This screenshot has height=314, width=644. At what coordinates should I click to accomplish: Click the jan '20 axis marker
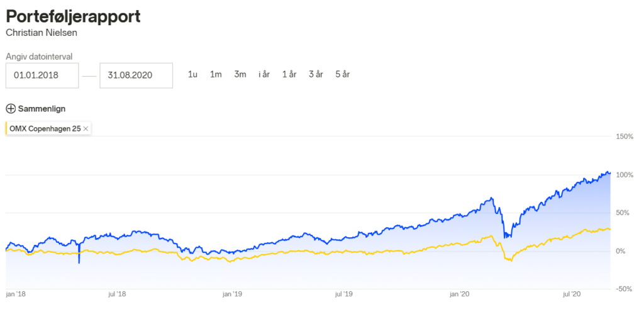coord(459,294)
